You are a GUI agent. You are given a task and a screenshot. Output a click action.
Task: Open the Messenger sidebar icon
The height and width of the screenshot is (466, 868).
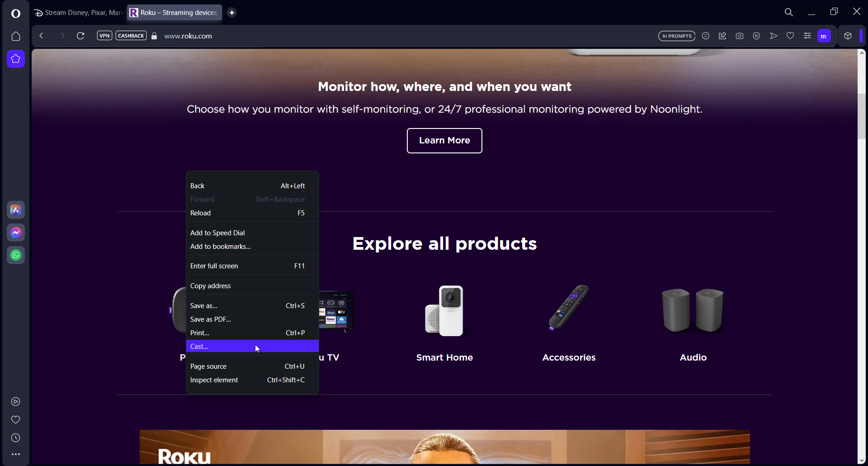coord(16,233)
